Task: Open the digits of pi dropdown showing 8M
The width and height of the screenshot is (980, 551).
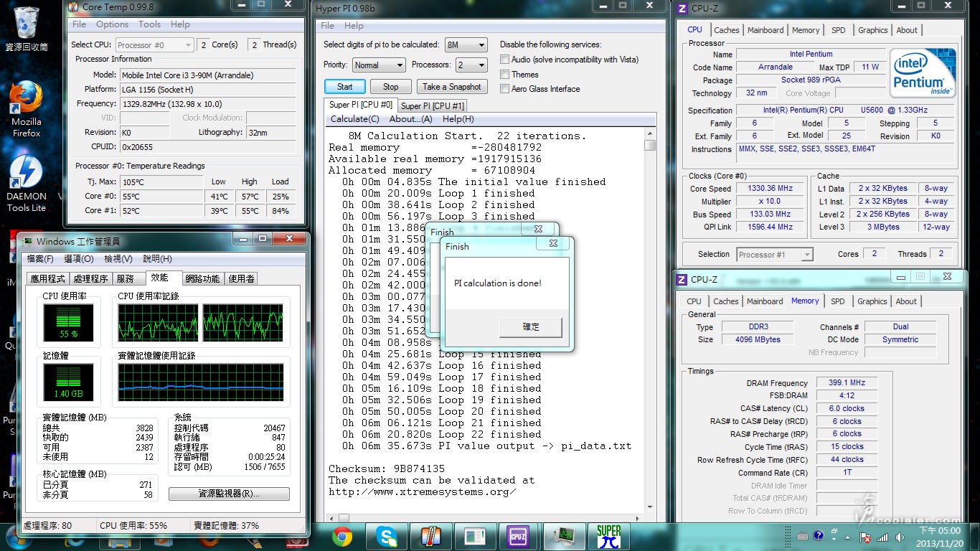Action: [466, 44]
